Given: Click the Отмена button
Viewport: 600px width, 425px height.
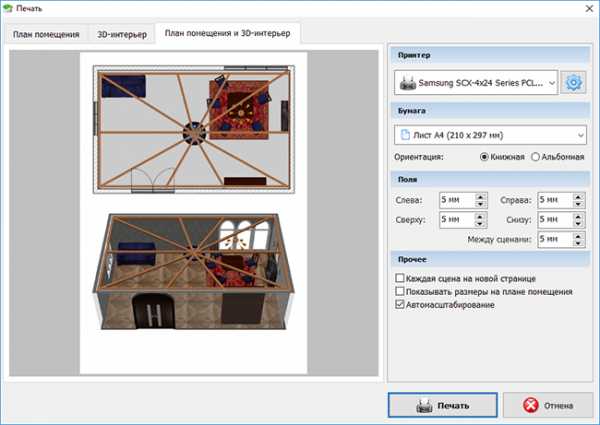Looking at the screenshot, I should [x=547, y=406].
